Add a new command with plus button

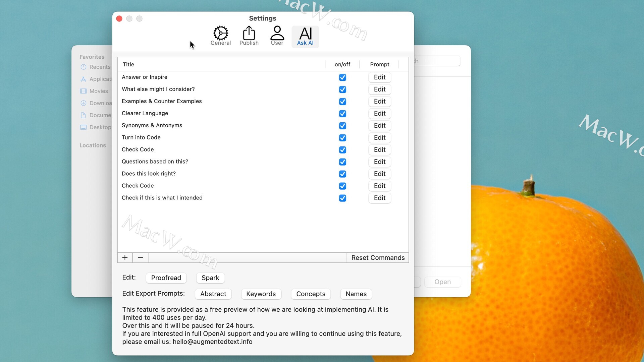(125, 257)
